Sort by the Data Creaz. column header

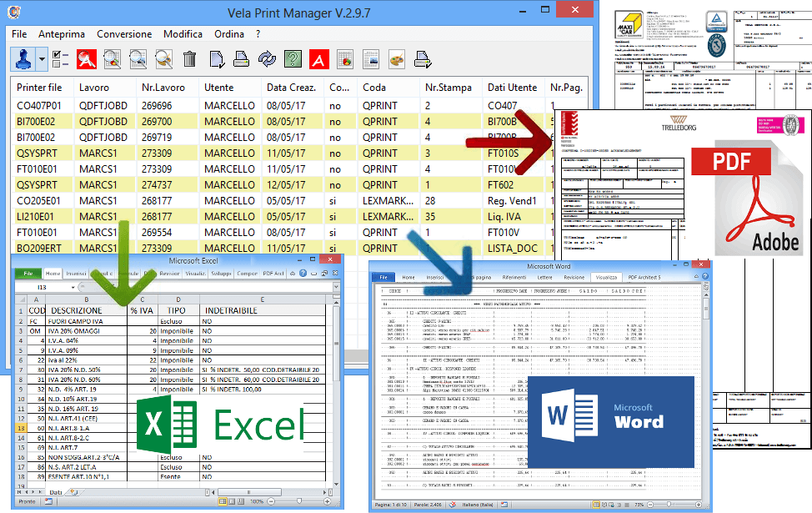pos(292,88)
